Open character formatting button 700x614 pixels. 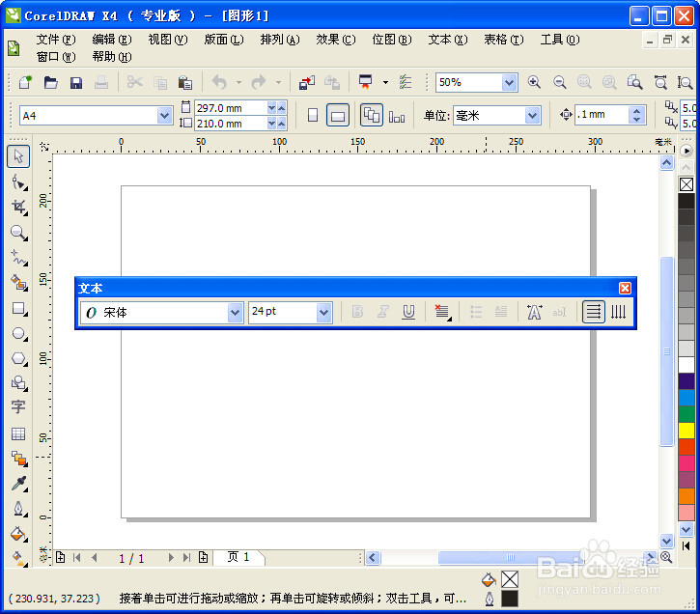click(534, 312)
